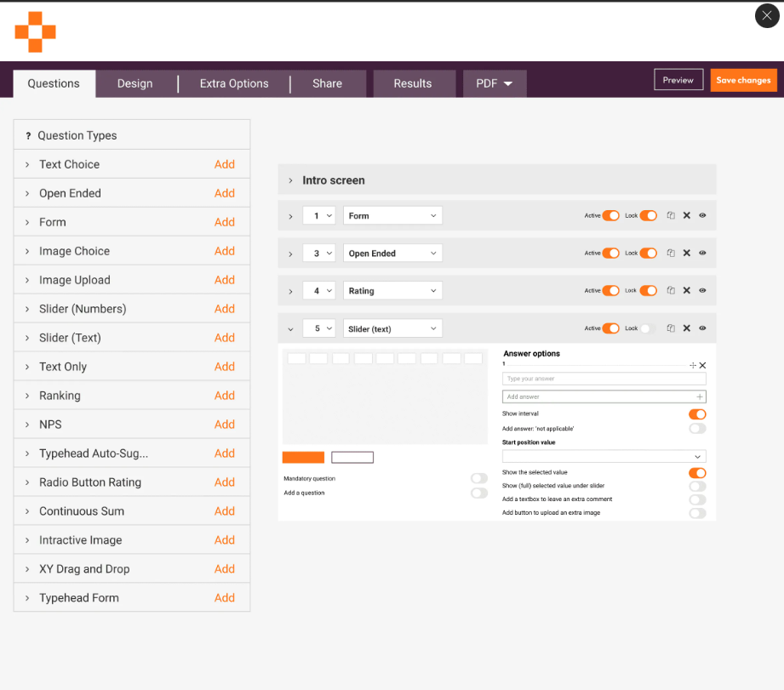Add a Text Choice question
The width and height of the screenshot is (784, 690).
point(224,164)
